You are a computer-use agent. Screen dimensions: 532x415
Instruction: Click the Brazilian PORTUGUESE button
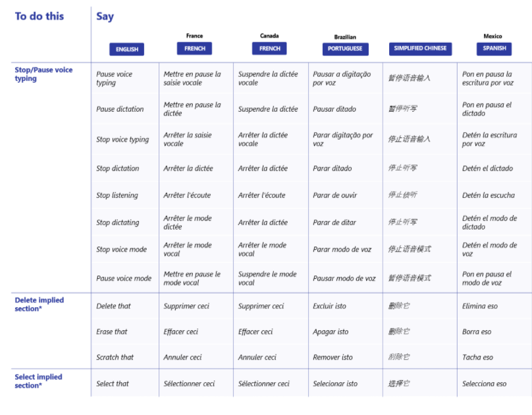point(346,49)
